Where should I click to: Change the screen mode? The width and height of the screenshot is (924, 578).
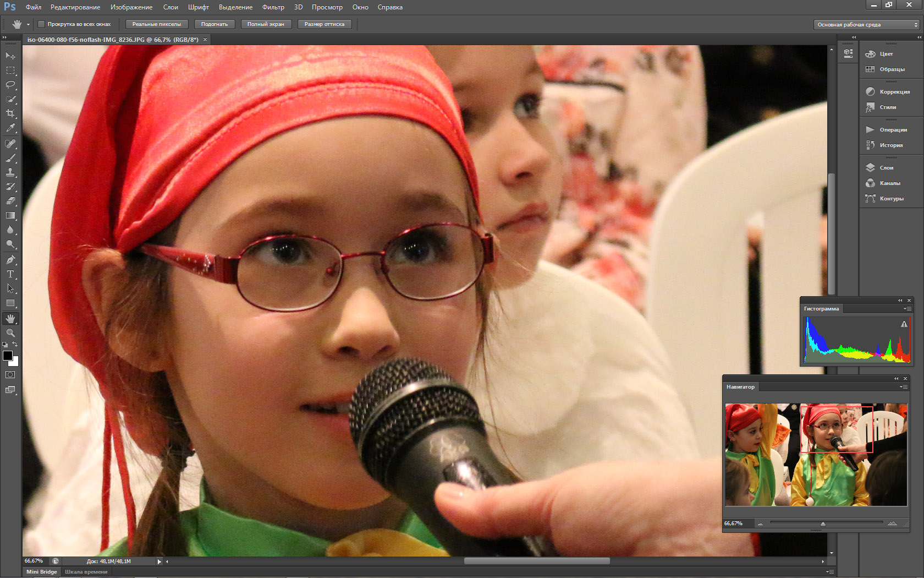click(x=10, y=390)
